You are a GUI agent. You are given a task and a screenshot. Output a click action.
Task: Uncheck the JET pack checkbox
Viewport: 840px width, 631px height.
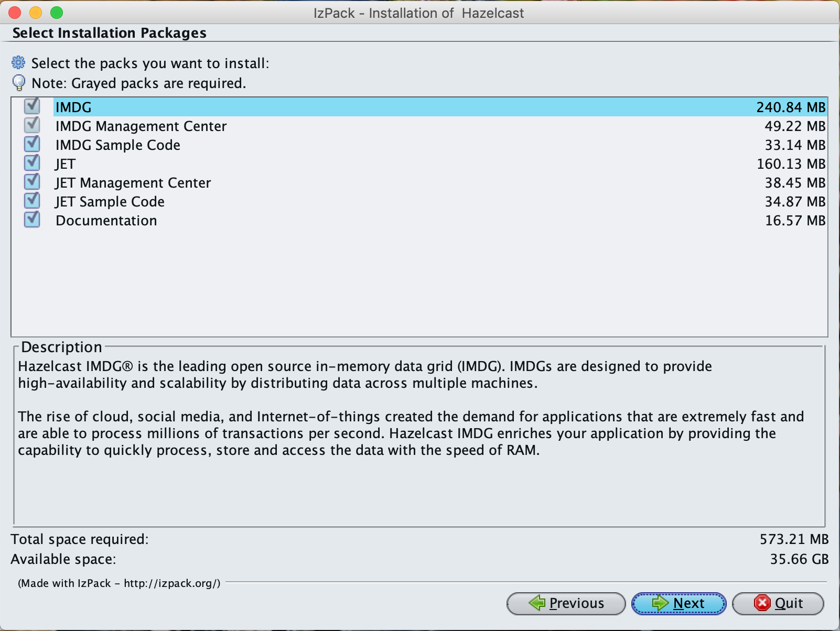[x=32, y=163]
